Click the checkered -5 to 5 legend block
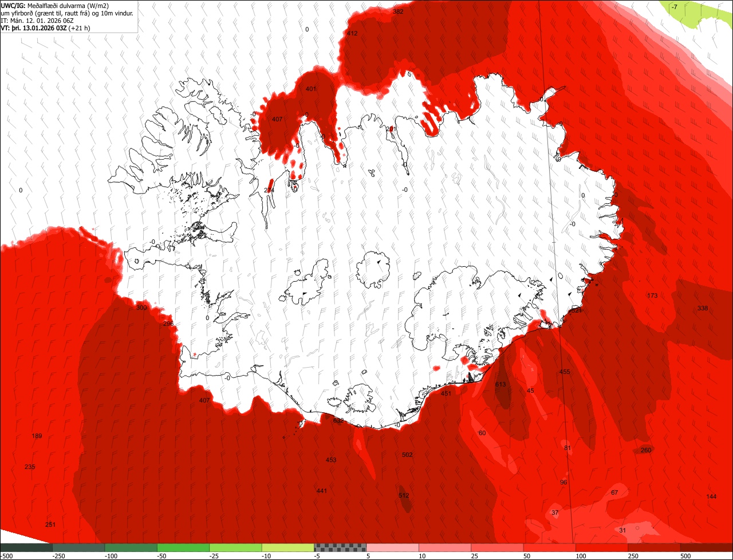This screenshot has height=560, width=733. [340, 547]
